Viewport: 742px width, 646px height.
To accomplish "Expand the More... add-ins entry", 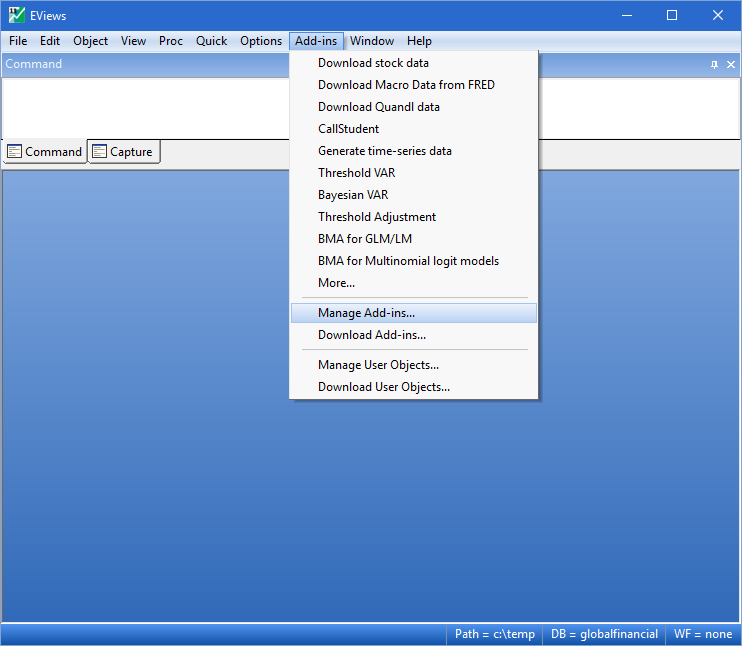I will 336,283.
